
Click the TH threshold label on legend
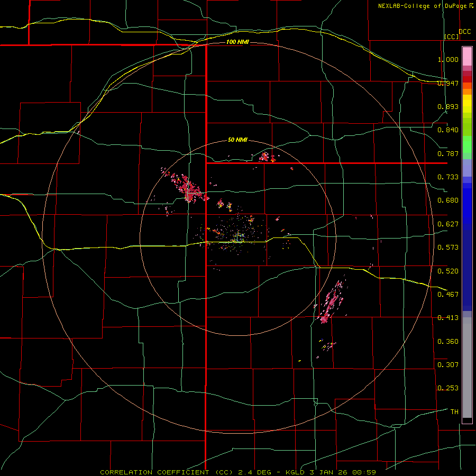point(454,412)
